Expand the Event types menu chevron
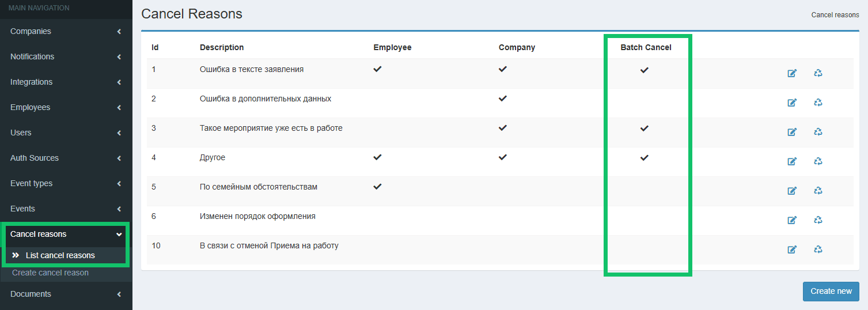 click(x=119, y=184)
